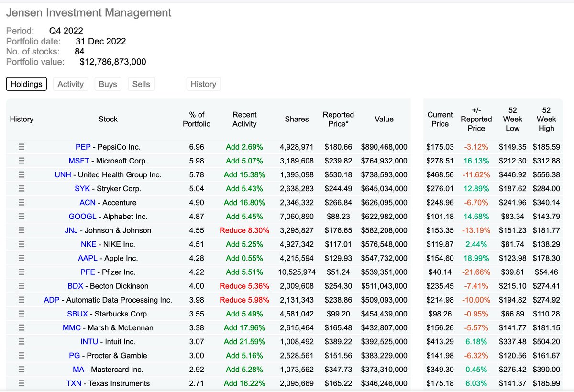Open history icon for PepsiCo row
The image size is (574, 392).
tap(21, 147)
